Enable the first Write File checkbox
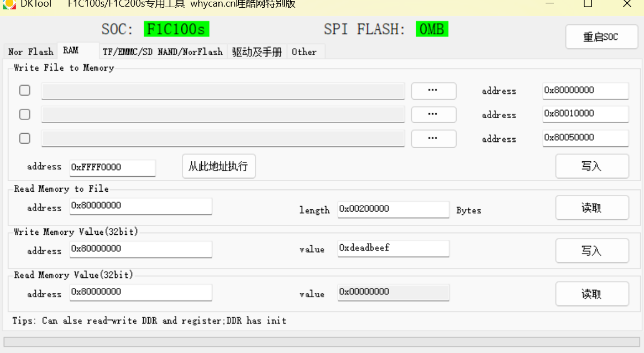 25,91
